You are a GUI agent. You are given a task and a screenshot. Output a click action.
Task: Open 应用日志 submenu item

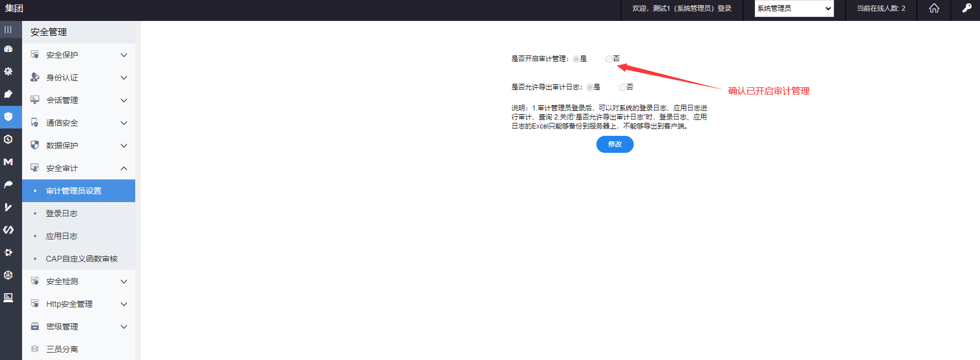[x=79, y=236]
